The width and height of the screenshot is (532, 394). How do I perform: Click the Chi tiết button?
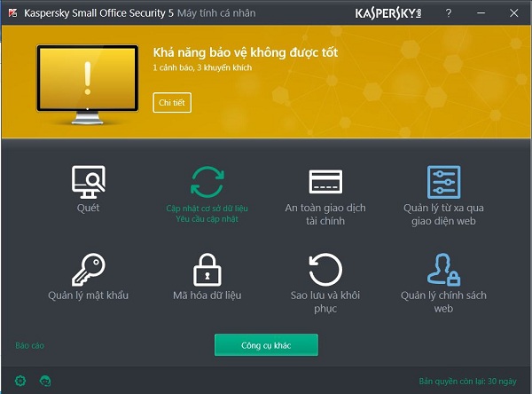[x=172, y=103]
